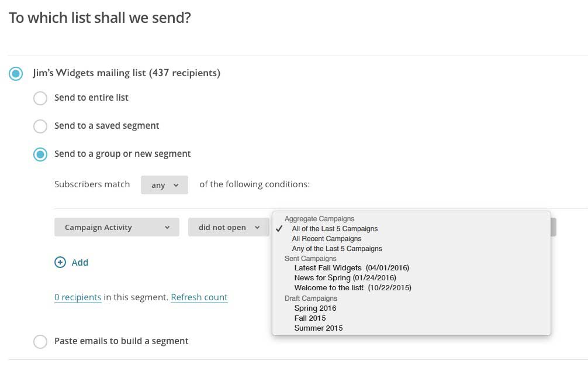Select Jim's Widgets mailing list radio button
The height and width of the screenshot is (381, 588).
coord(16,74)
